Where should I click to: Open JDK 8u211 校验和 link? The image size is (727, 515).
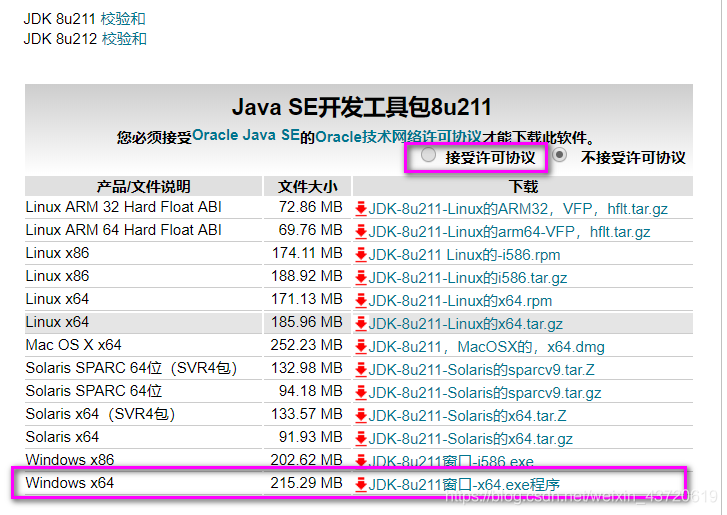(x=123, y=19)
